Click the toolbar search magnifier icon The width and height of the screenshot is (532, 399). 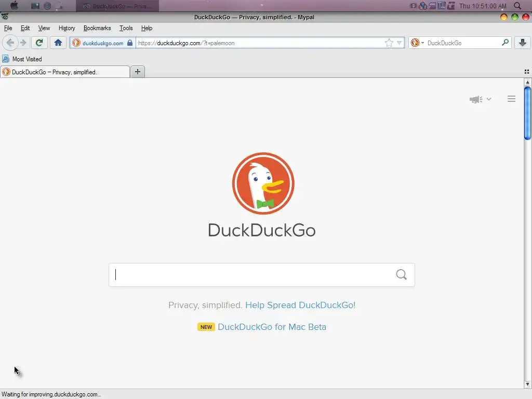click(505, 43)
